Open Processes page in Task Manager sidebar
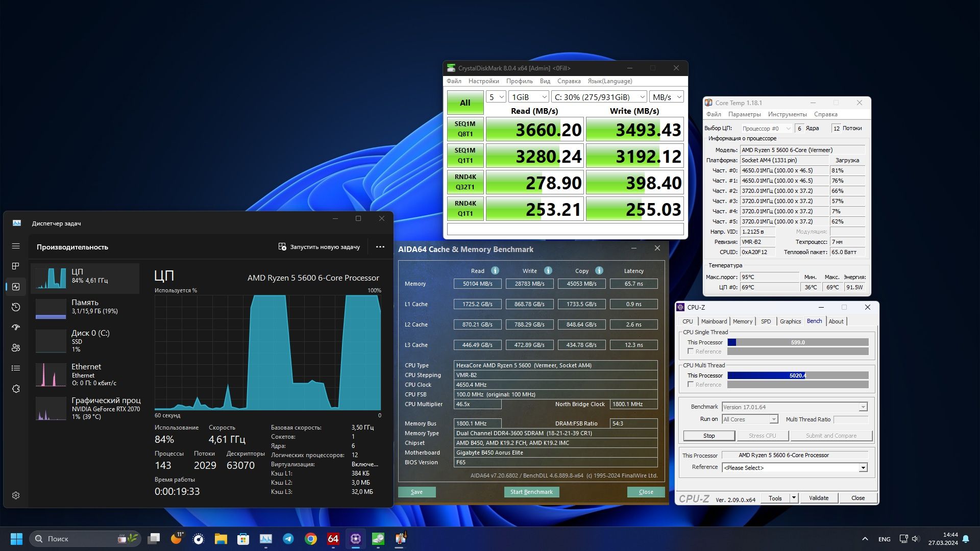 [16, 266]
